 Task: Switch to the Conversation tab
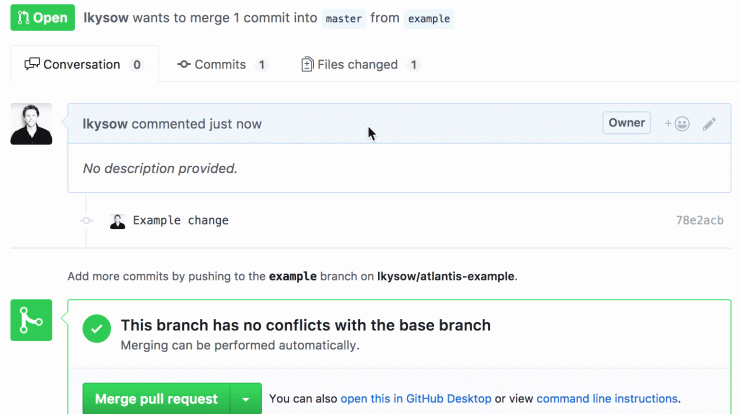click(x=84, y=64)
